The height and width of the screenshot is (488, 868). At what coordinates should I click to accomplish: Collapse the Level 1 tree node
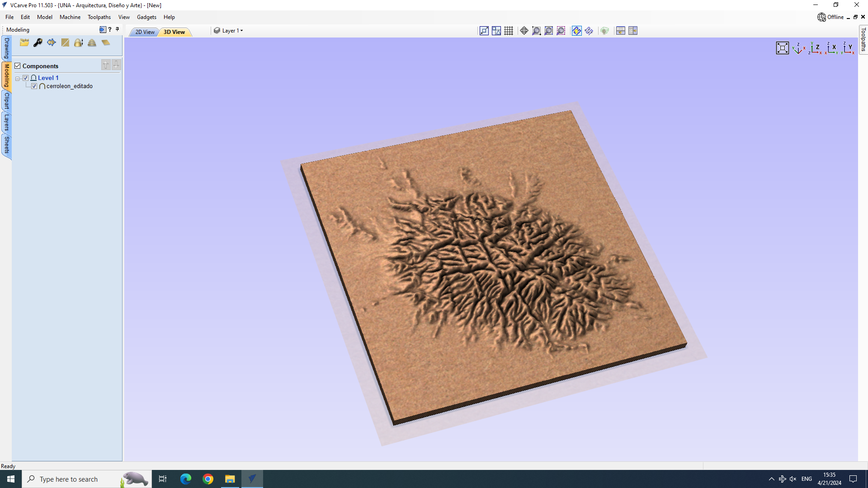tap(18, 79)
